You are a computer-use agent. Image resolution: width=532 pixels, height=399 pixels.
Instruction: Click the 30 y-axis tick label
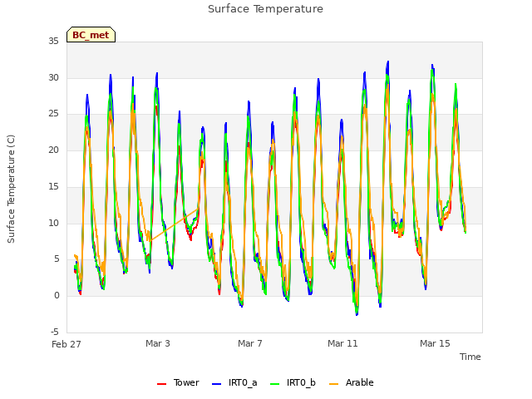click(53, 77)
